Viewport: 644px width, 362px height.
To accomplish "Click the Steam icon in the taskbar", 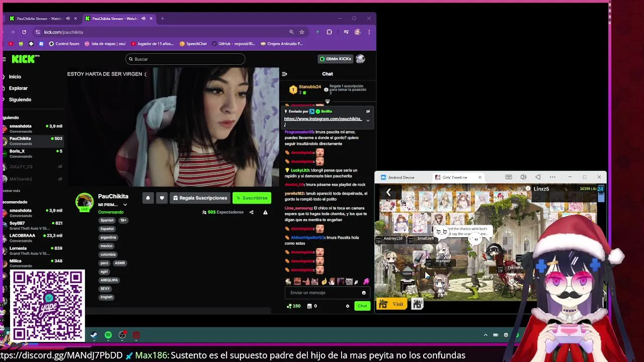I will click(94, 335).
